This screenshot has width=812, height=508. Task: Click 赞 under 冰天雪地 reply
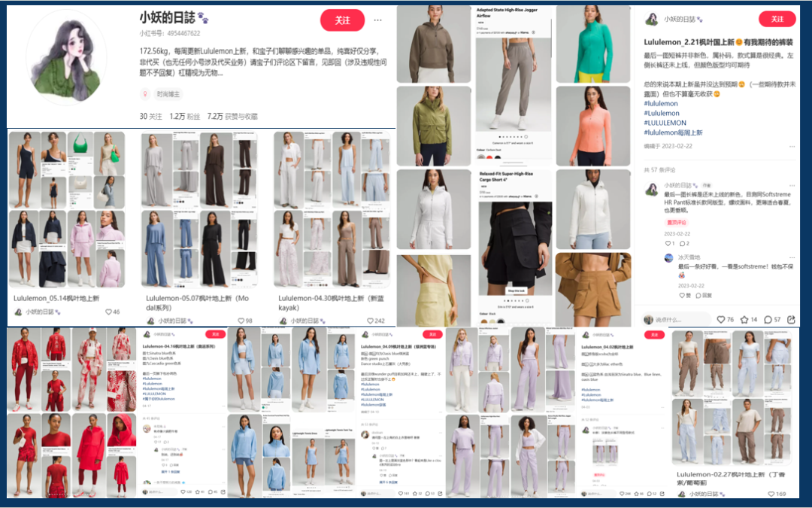pos(685,296)
